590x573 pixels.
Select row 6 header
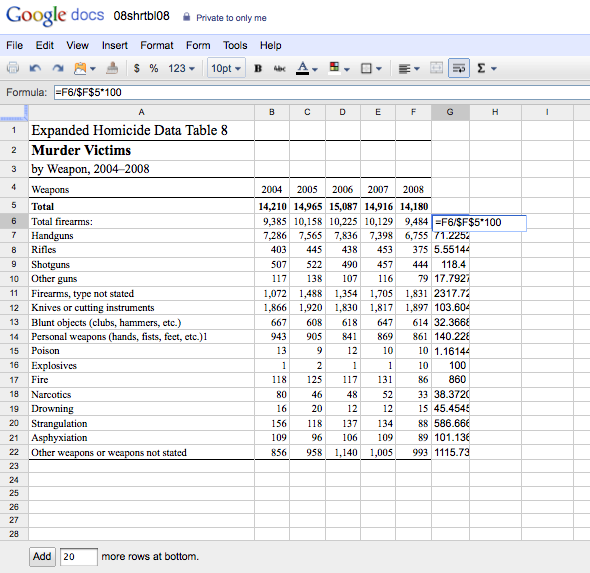pos(14,221)
